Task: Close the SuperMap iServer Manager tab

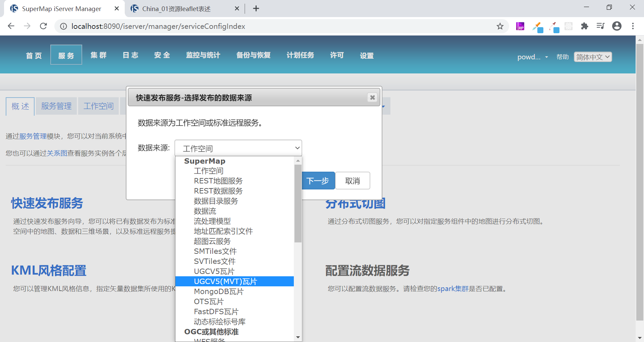Action: coord(117,8)
